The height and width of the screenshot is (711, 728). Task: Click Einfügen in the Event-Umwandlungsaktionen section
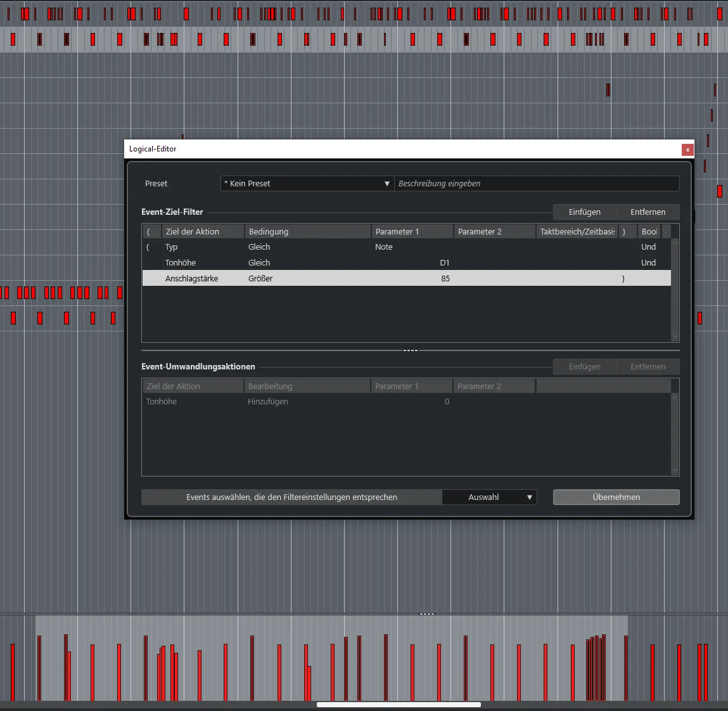point(585,366)
